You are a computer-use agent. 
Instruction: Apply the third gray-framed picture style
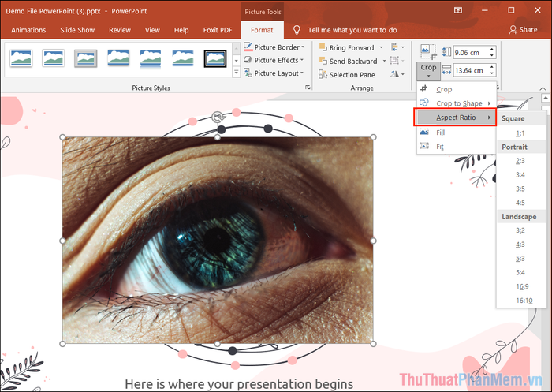[85, 58]
